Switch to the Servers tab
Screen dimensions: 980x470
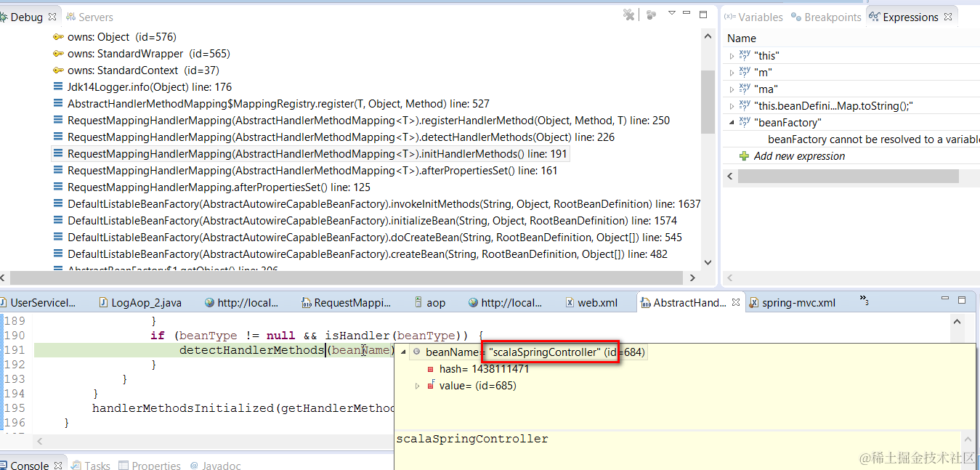point(90,17)
